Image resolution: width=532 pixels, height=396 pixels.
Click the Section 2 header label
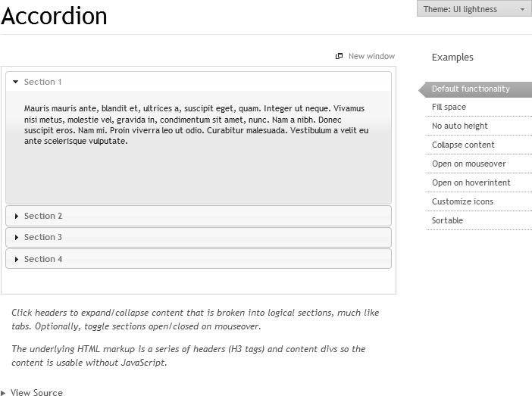point(43,216)
